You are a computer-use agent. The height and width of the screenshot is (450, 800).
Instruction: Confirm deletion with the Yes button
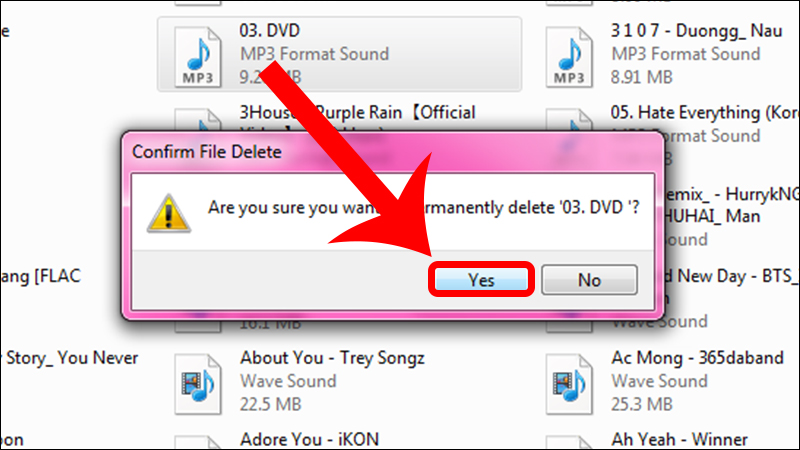tap(481, 280)
